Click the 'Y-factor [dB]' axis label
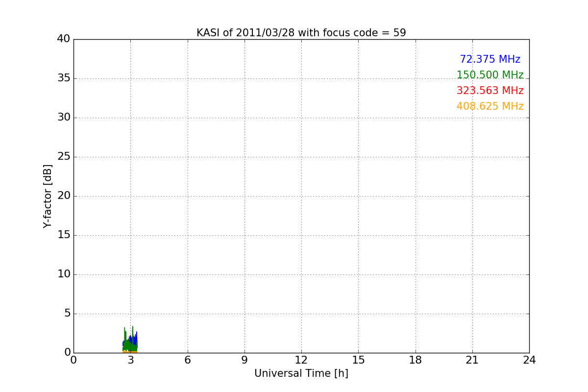Screen dimensions: 588x392 click(x=48, y=196)
